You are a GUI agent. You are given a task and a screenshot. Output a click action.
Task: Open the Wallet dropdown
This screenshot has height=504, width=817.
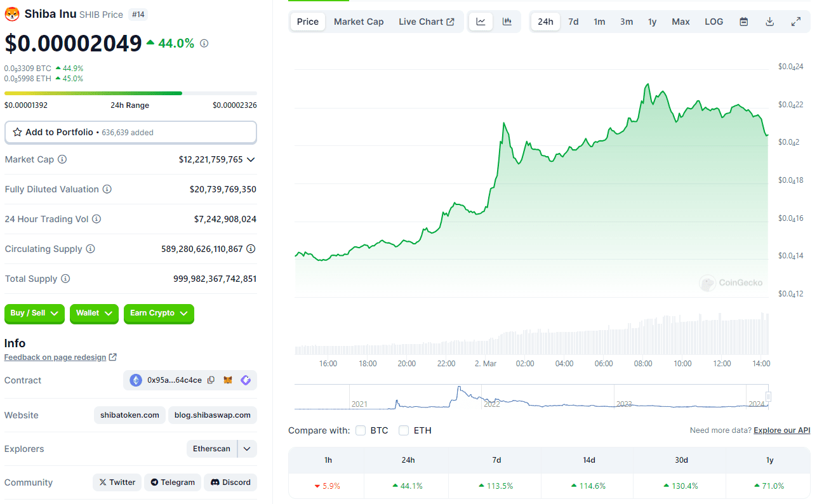point(94,314)
